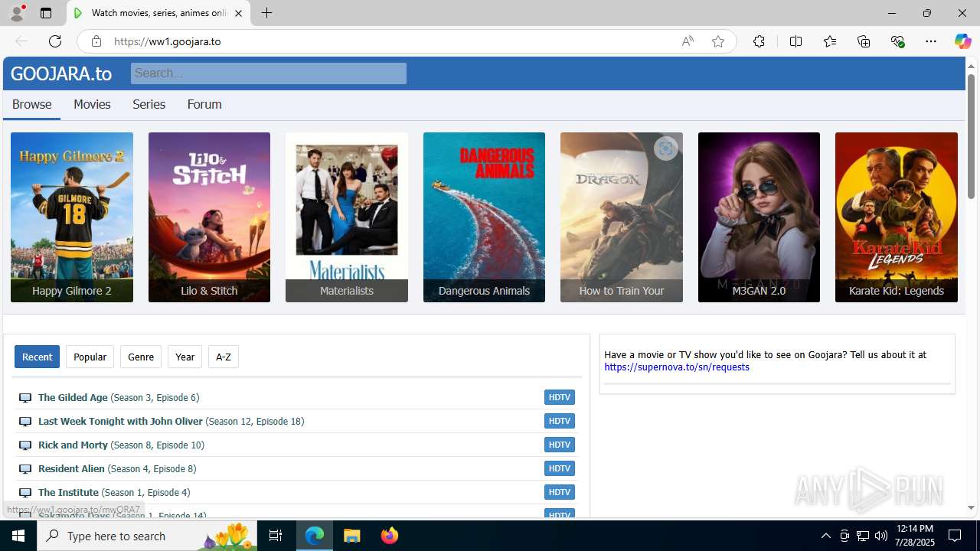Open Settings and more menu
The height and width of the screenshot is (551, 980).
click(x=931, y=41)
